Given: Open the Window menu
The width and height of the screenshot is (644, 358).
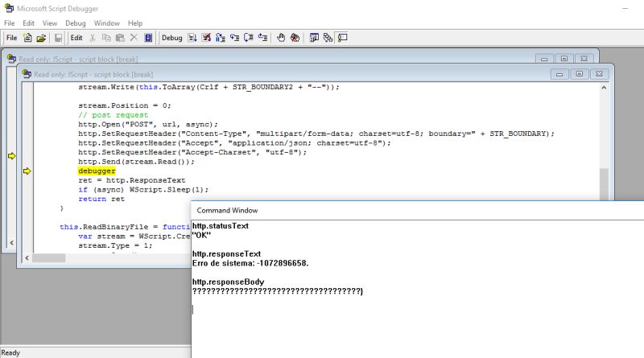Looking at the screenshot, I should point(107,23).
